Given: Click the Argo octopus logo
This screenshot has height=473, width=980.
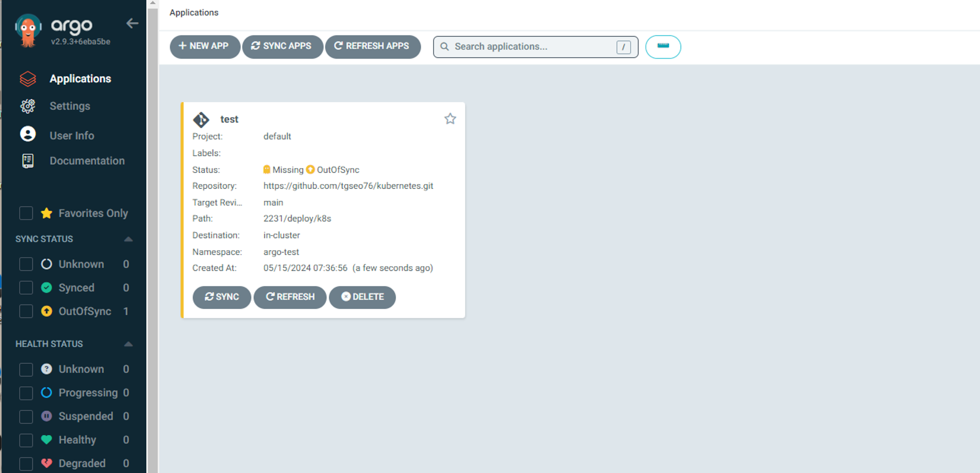Looking at the screenshot, I should tap(28, 31).
